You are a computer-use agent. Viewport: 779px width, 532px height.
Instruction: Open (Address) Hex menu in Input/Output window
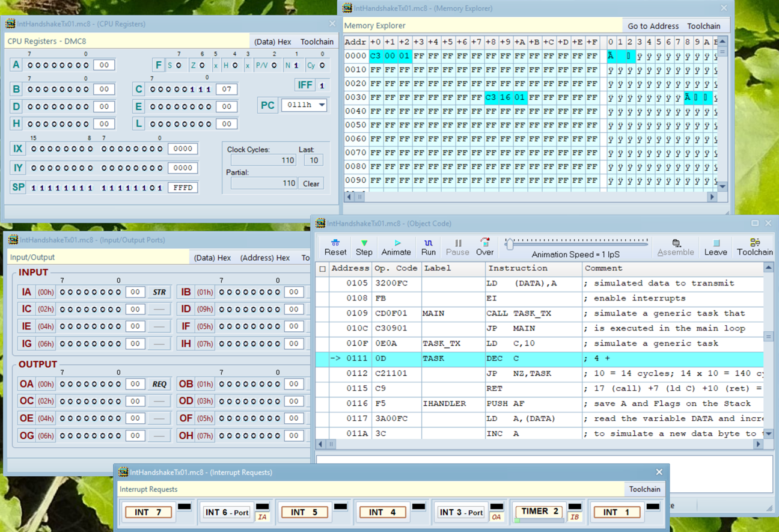pyautogui.click(x=264, y=257)
